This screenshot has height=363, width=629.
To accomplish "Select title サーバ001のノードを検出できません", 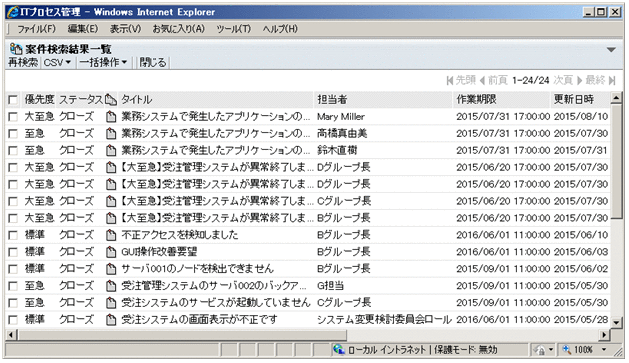I will pyautogui.click(x=197, y=269).
